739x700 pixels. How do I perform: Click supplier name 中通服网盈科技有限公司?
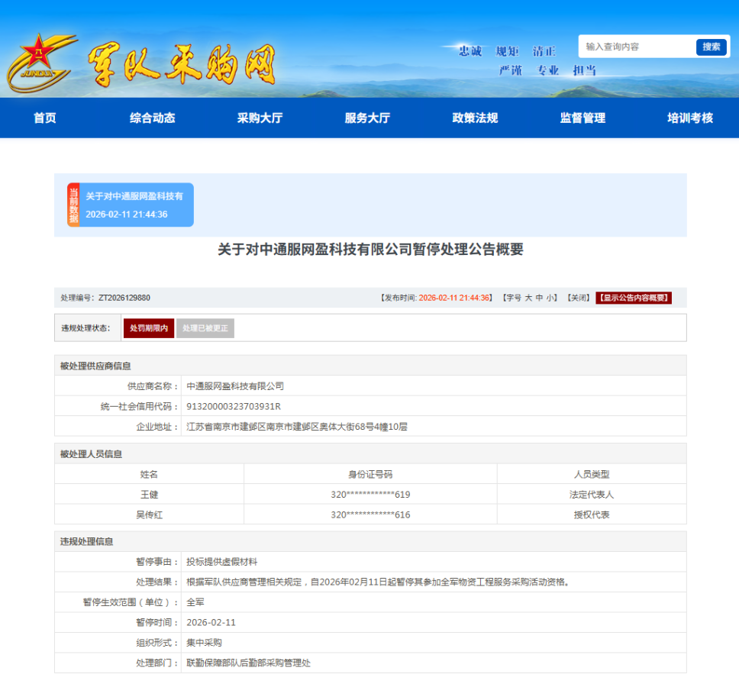[235, 386]
